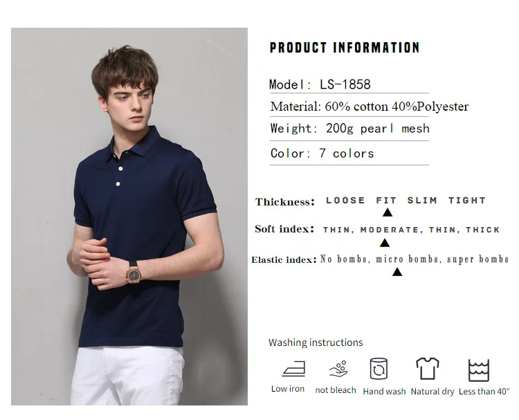Click the THICK soft index label
The image size is (519, 420).
[x=482, y=229]
